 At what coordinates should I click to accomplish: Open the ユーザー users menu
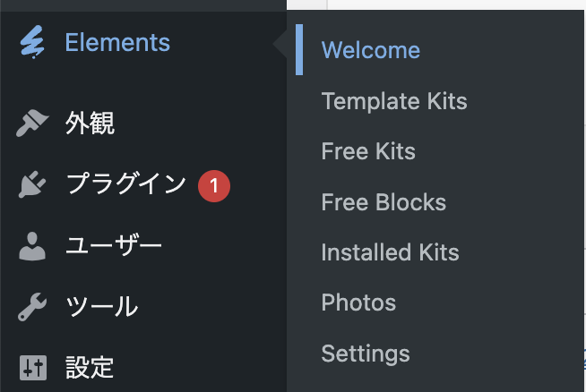pyautogui.click(x=143, y=246)
